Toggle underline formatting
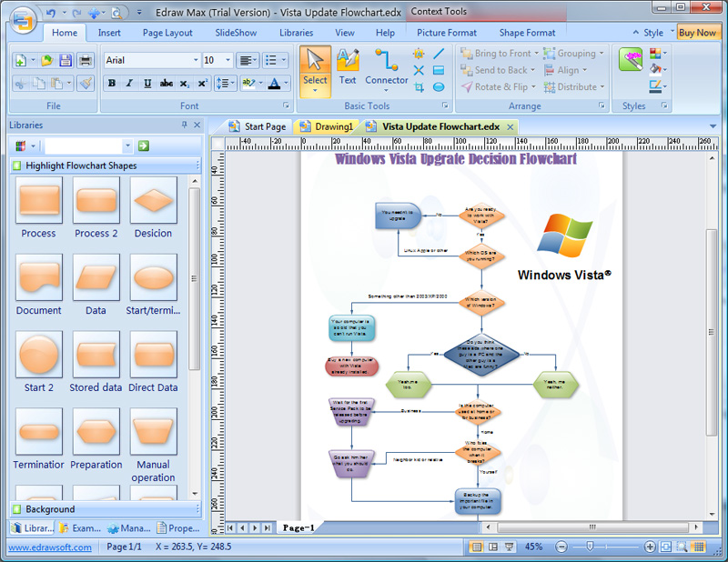The height and width of the screenshot is (562, 728). coord(146,83)
